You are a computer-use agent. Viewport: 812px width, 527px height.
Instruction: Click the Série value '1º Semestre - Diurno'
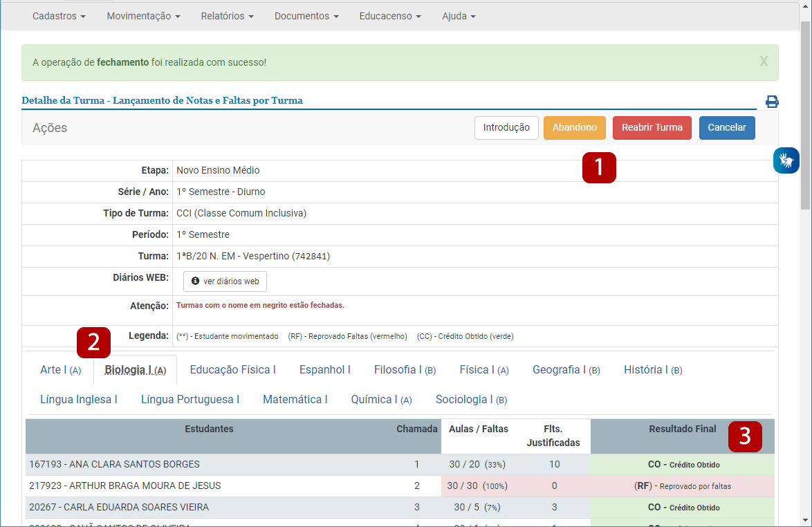221,192
